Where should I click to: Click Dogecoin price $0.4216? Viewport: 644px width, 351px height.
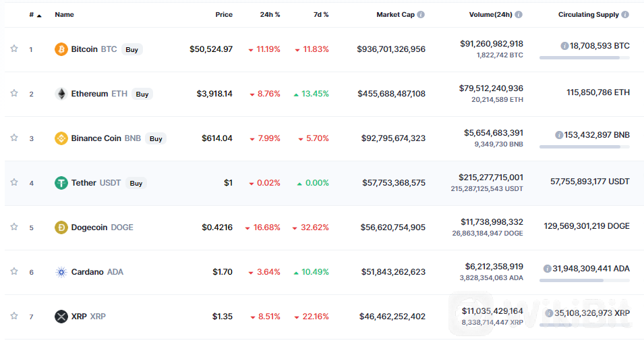pos(217,227)
